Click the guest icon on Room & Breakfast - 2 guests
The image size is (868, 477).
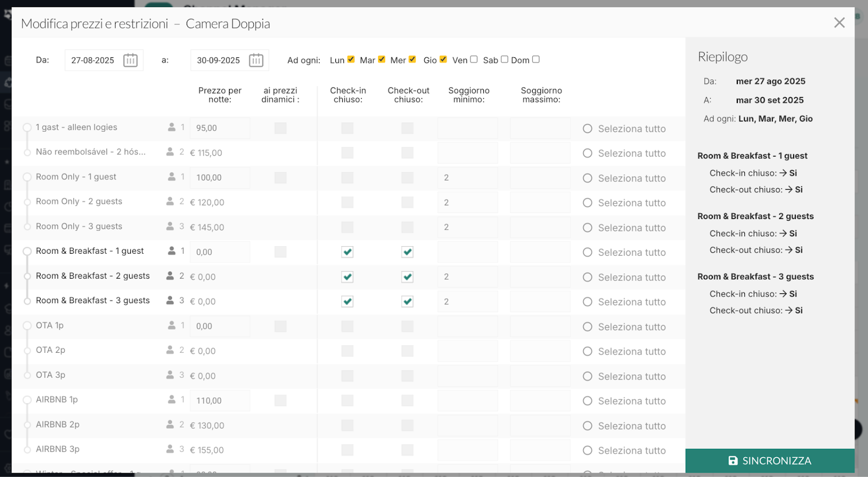(x=170, y=275)
